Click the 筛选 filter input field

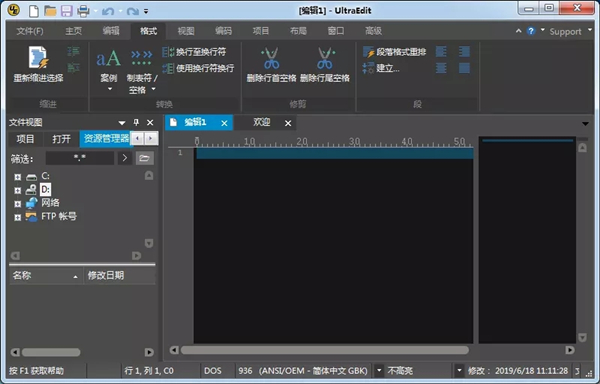point(80,158)
